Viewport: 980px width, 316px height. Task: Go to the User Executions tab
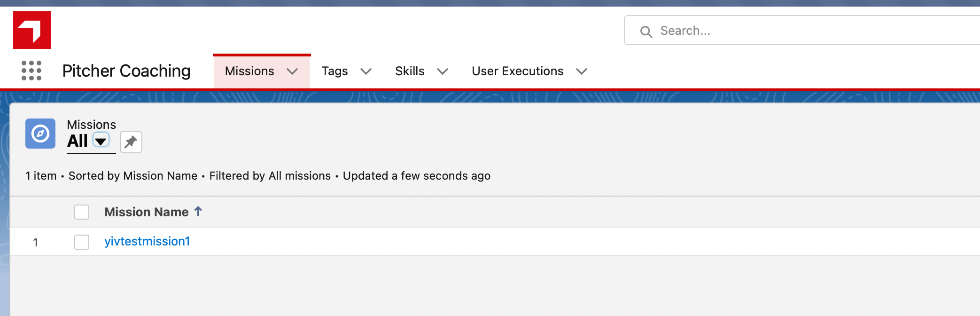pyautogui.click(x=517, y=71)
